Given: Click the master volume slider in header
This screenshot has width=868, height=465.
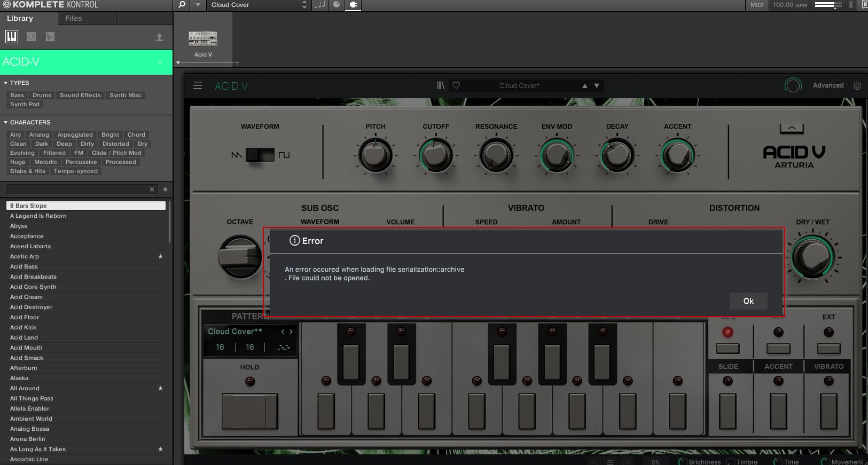Looking at the screenshot, I should tap(827, 5).
